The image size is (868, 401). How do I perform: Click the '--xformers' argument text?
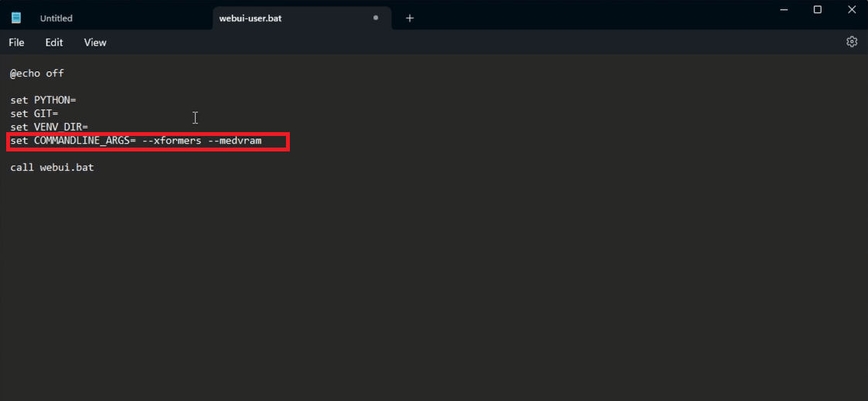click(172, 141)
